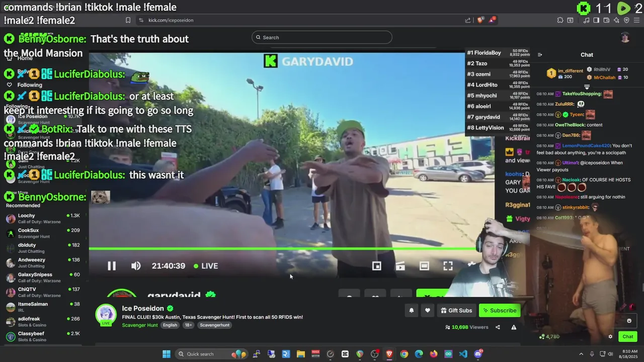Toggle the Brave sidebar panel
The width and height of the screenshot is (644, 362).
[596, 20]
